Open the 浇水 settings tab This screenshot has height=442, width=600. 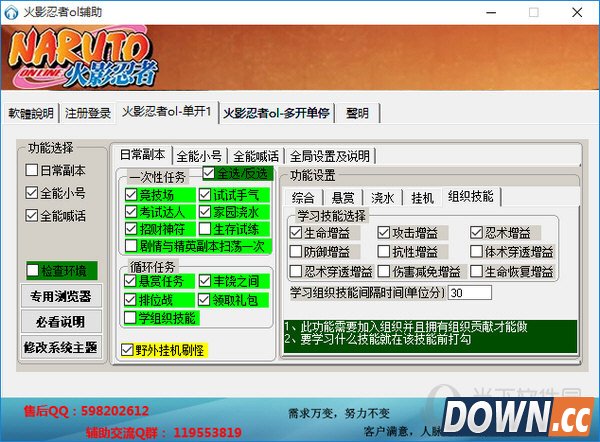point(382,198)
